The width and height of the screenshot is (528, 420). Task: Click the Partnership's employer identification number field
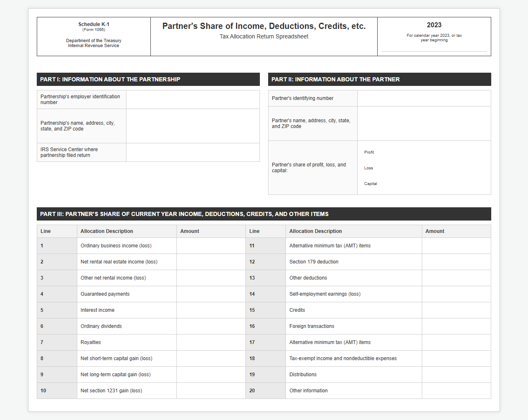(193, 100)
